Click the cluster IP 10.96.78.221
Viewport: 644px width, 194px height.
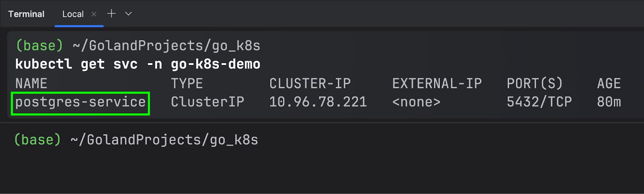click(x=318, y=102)
